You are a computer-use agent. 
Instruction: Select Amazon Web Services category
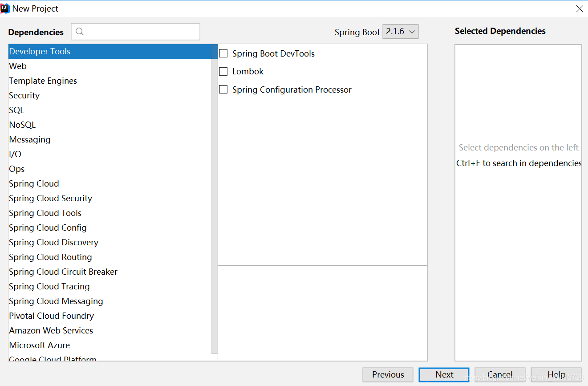pyautogui.click(x=110, y=330)
